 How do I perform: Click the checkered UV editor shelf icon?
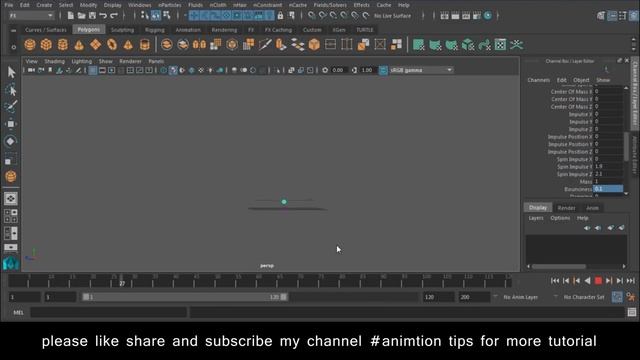pyautogui.click(x=500, y=44)
